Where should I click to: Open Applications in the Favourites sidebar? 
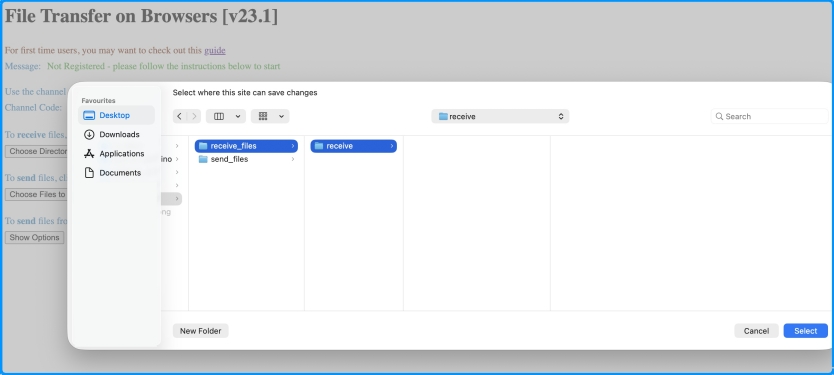[x=116, y=154]
